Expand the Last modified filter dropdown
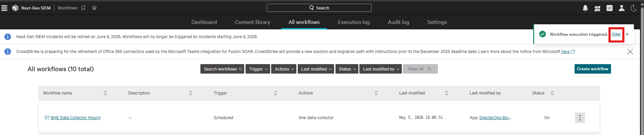The width and height of the screenshot is (644, 135). click(x=316, y=69)
